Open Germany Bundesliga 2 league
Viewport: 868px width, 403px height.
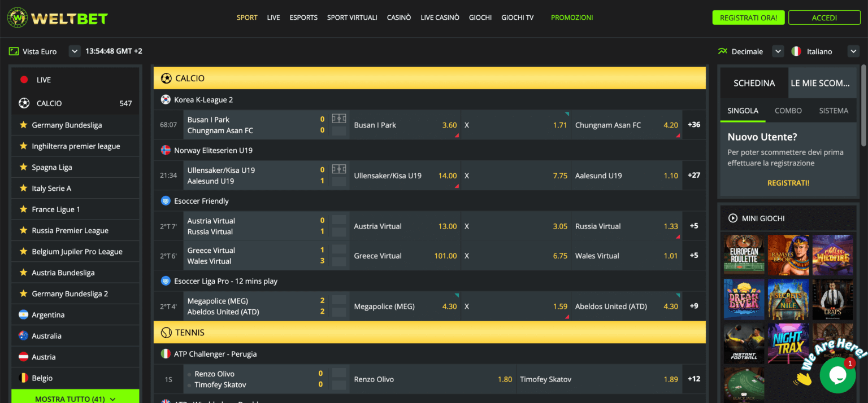(x=75, y=294)
